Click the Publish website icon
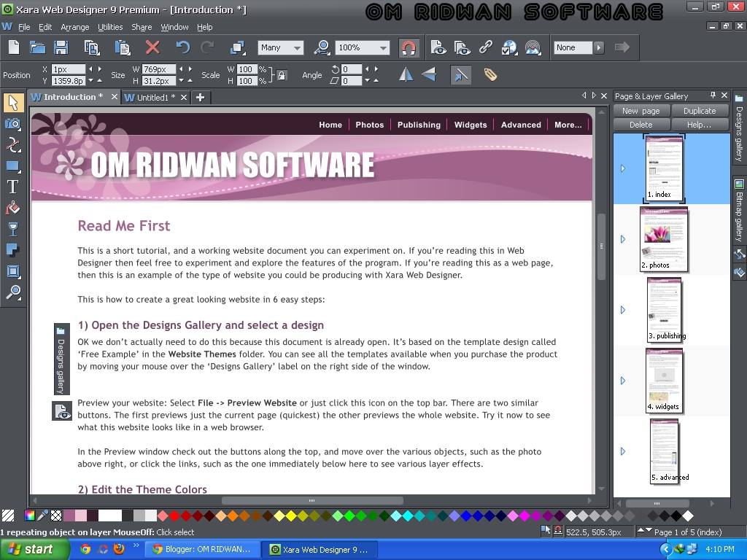Screen dimensions: 747x560 tap(533, 47)
